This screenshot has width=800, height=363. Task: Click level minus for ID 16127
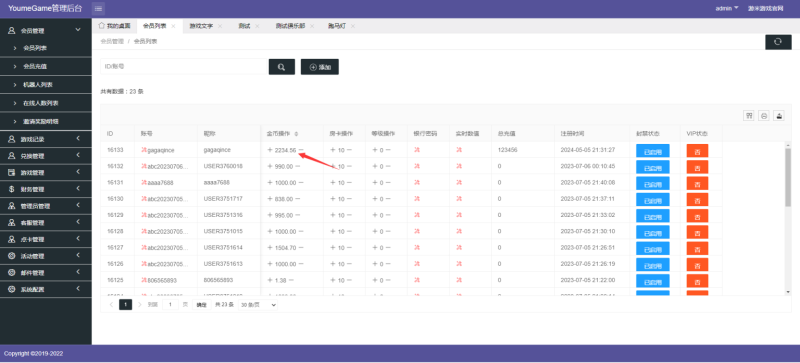[388, 248]
